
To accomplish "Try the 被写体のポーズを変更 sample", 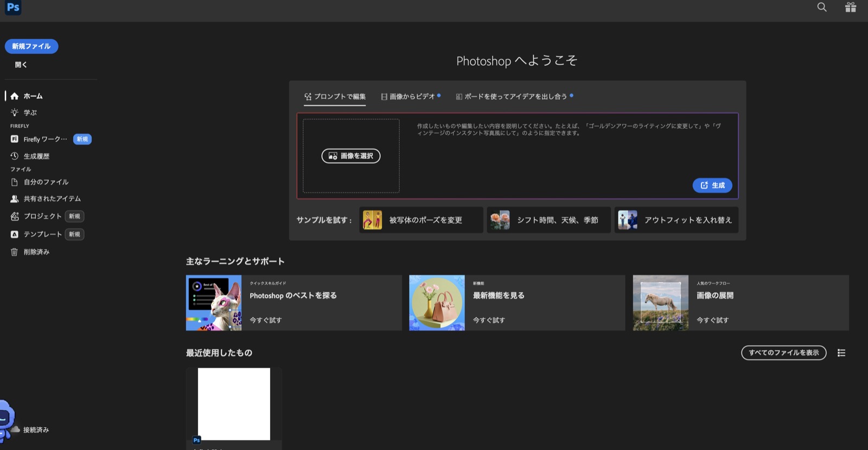I will tap(421, 220).
